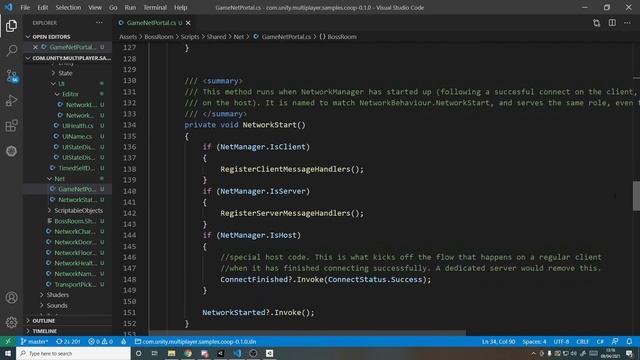
Task: Open the Help menu
Action: click(180, 7)
